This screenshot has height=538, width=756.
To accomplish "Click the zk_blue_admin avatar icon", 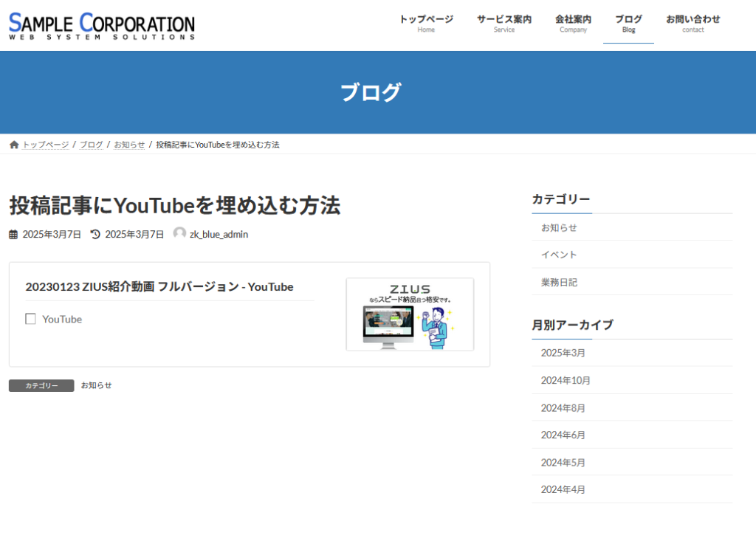I will 179,233.
